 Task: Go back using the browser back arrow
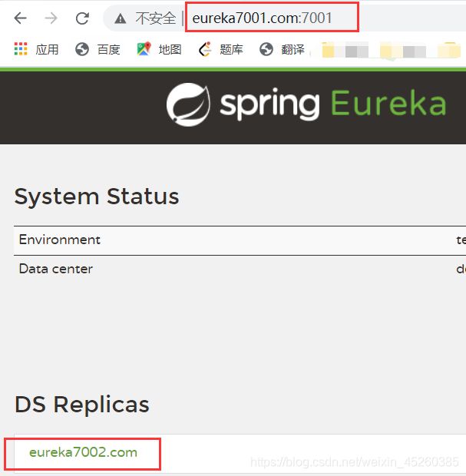tap(20, 18)
